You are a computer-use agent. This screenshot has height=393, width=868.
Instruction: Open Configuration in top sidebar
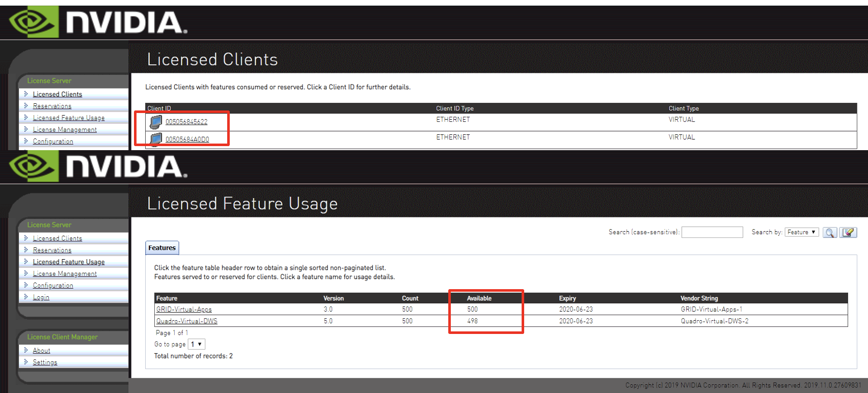coord(53,141)
